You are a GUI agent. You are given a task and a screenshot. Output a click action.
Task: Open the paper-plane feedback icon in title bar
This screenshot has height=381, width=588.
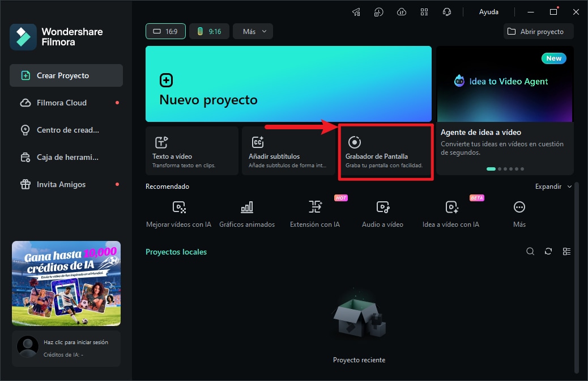click(356, 12)
